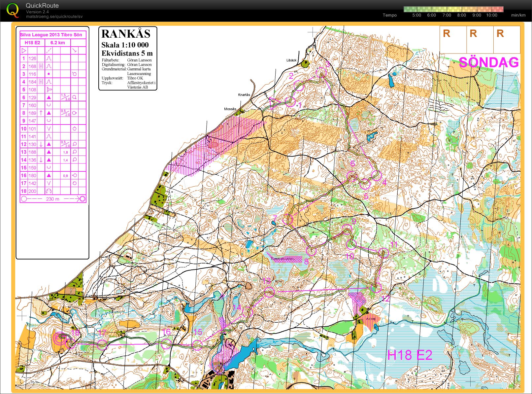This screenshot has width=532, height=394.
Task: Select control circle 7 on the map
Action: [x=288, y=219]
